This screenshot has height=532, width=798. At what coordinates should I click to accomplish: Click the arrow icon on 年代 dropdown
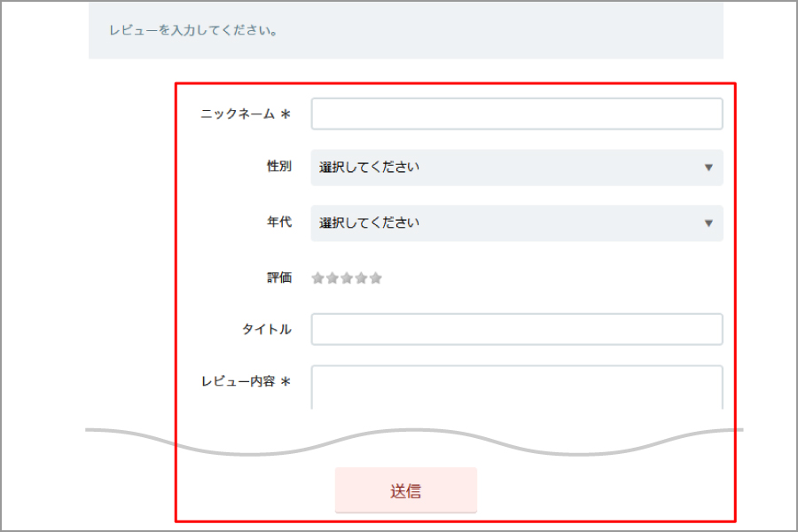(x=708, y=223)
